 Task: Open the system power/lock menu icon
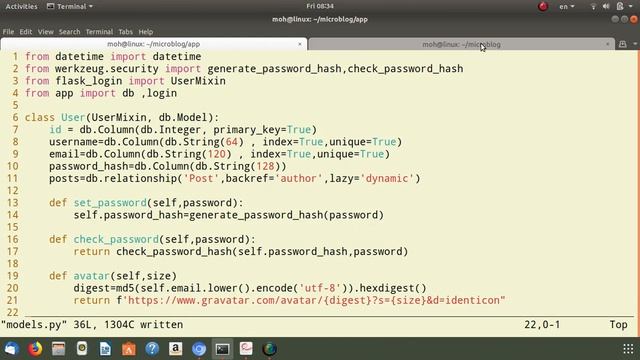point(620,6)
